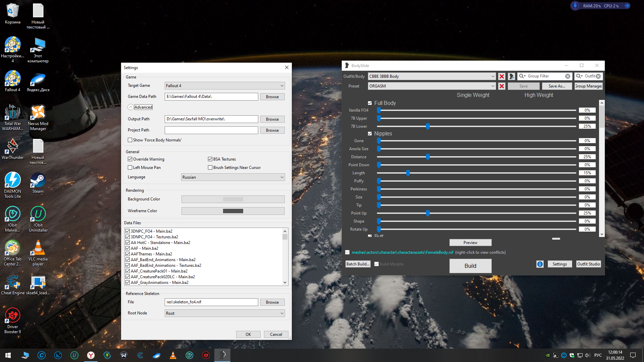The height and width of the screenshot is (362, 644).
Task: Open the Outfit/Body CBBE 3BBB Body dropdown
Action: point(432,76)
